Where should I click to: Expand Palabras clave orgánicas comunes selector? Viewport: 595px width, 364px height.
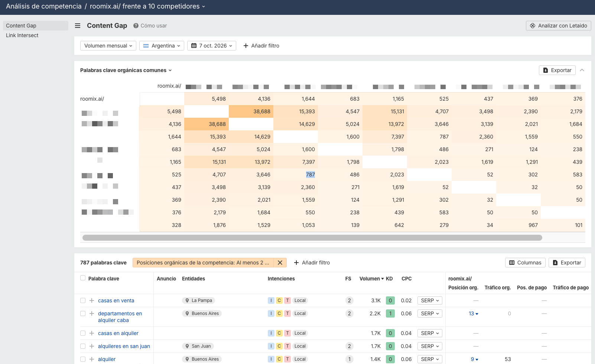click(126, 70)
